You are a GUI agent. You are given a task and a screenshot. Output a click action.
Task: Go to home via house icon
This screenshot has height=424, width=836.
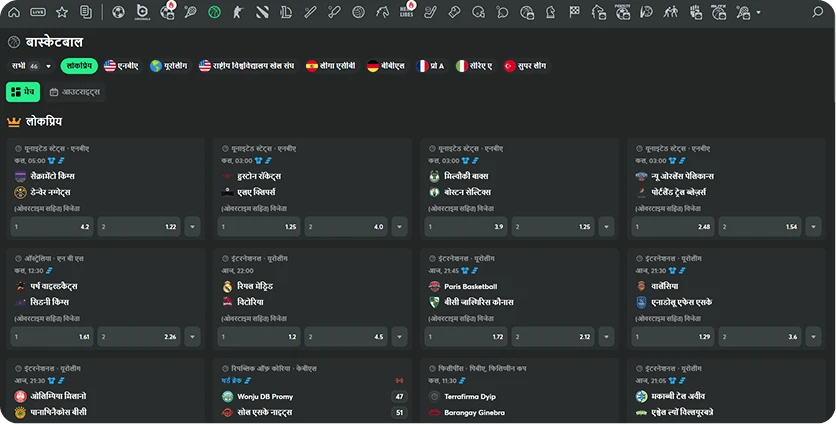tap(14, 12)
